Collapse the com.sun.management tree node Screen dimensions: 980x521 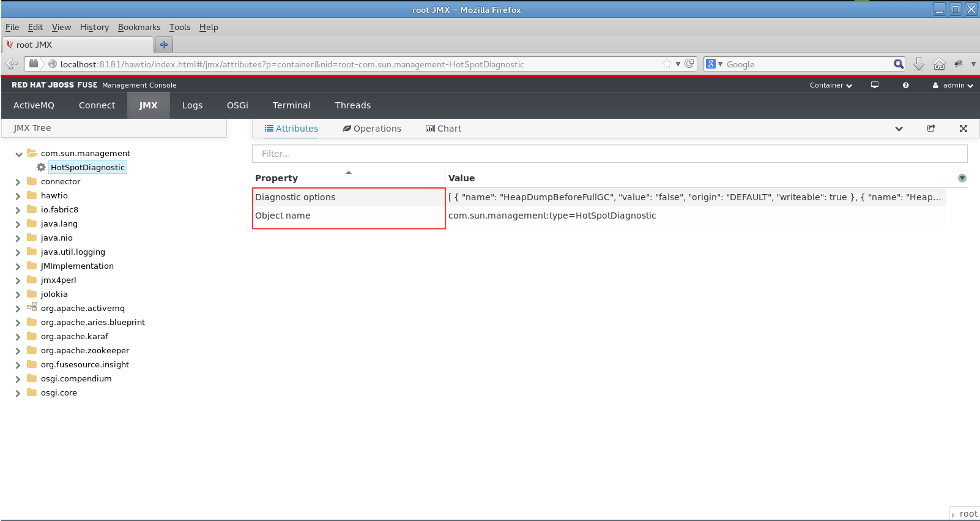pos(19,154)
